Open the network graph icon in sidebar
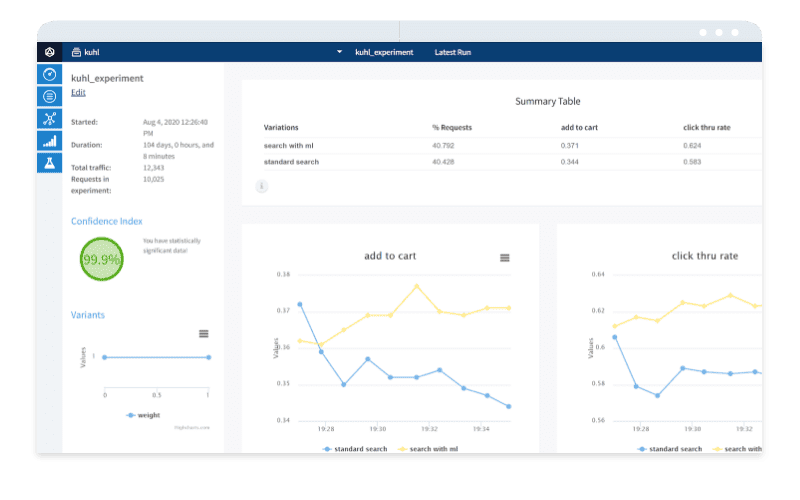 coord(49,118)
